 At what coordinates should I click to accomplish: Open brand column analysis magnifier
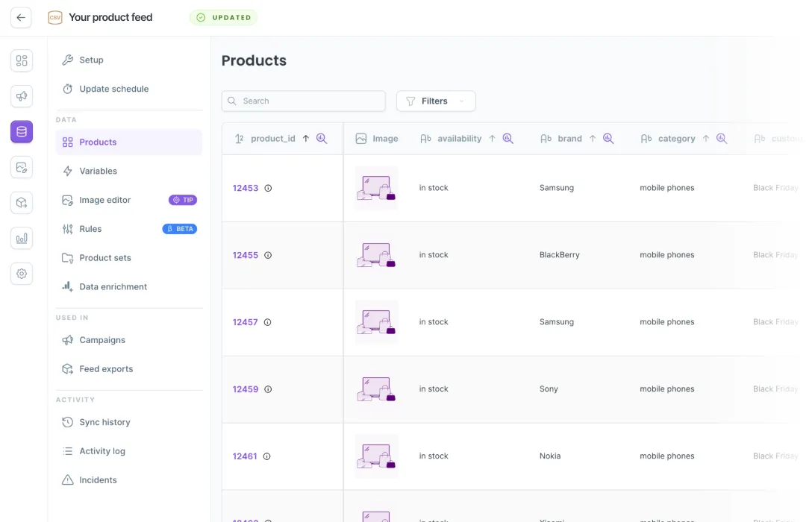tap(608, 139)
